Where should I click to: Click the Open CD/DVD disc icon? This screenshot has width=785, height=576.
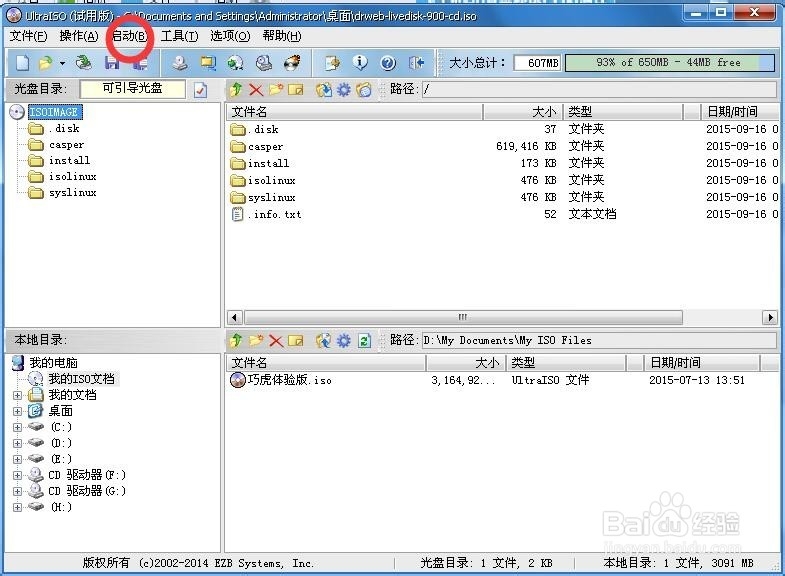pos(84,63)
